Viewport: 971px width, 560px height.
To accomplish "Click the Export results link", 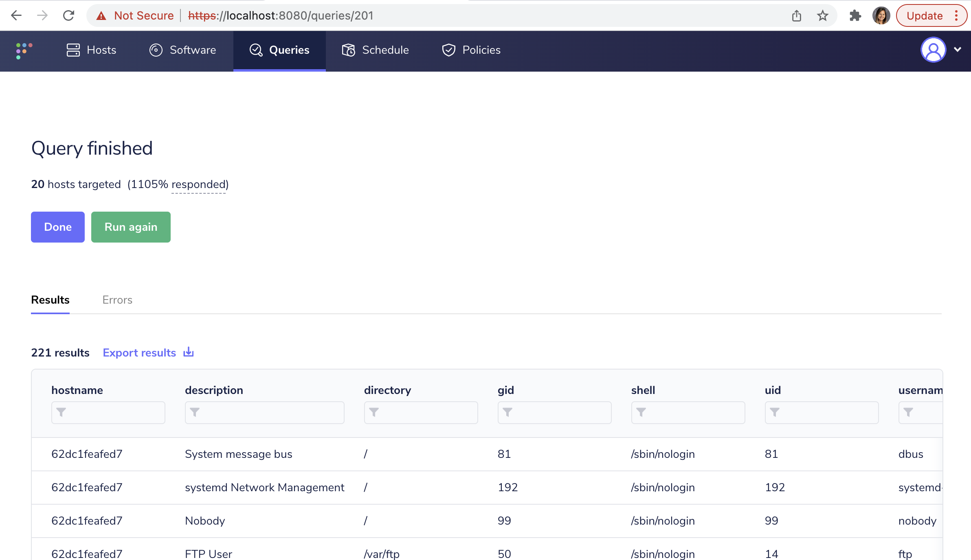I will (x=139, y=353).
